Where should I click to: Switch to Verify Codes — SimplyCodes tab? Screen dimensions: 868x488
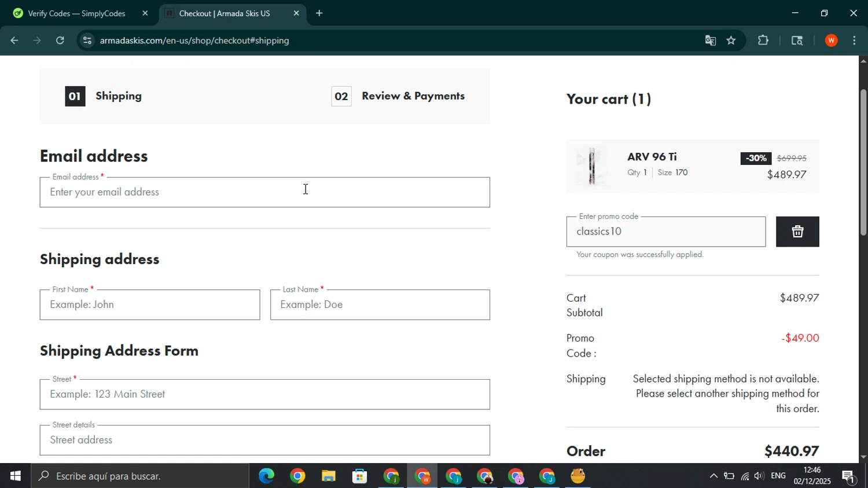click(76, 13)
